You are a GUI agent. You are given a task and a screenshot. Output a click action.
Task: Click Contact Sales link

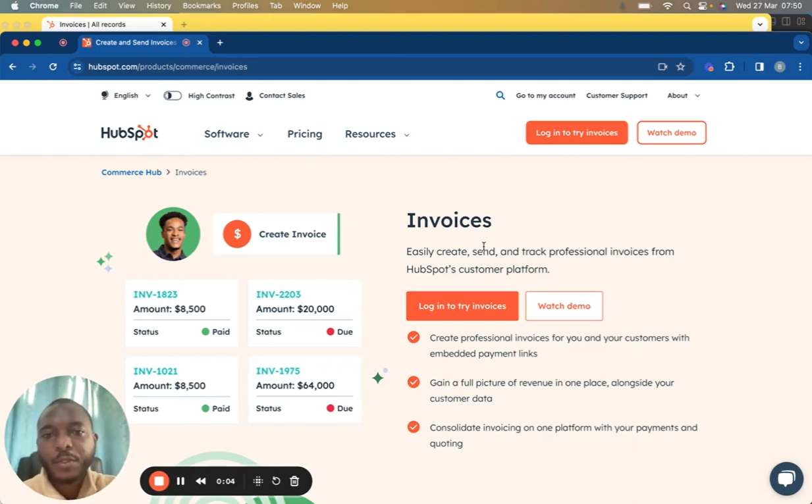[275, 95]
